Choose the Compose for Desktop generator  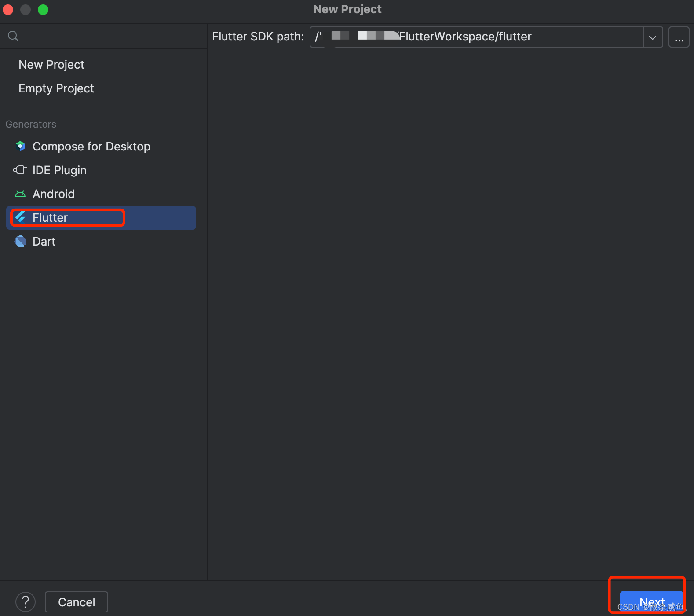101,146
